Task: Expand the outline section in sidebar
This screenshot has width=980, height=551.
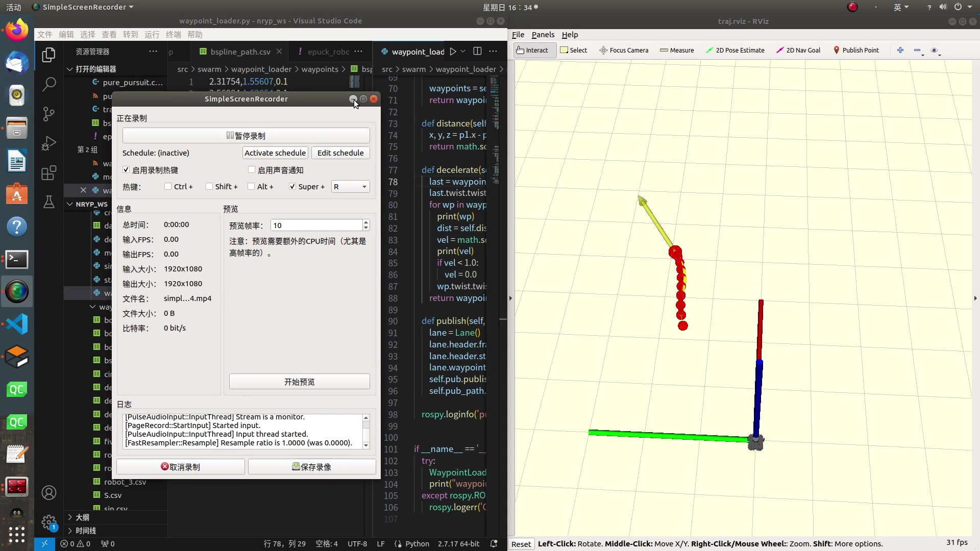Action: click(70, 517)
